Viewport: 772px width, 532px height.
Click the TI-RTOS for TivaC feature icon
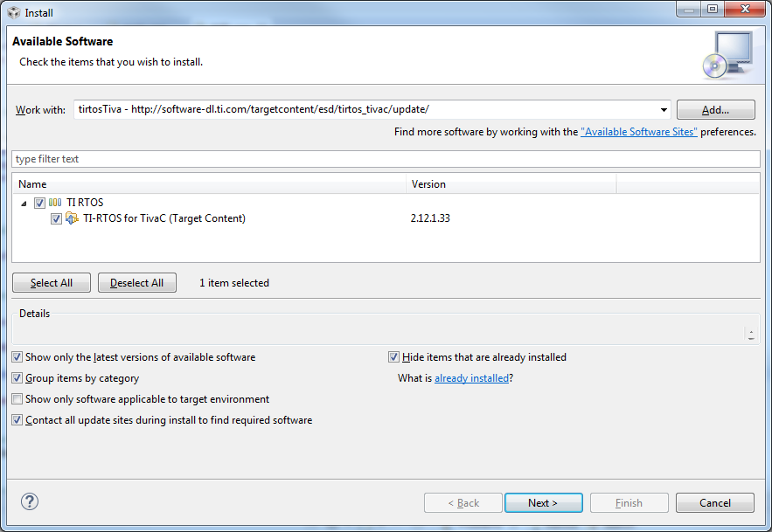[x=73, y=218]
